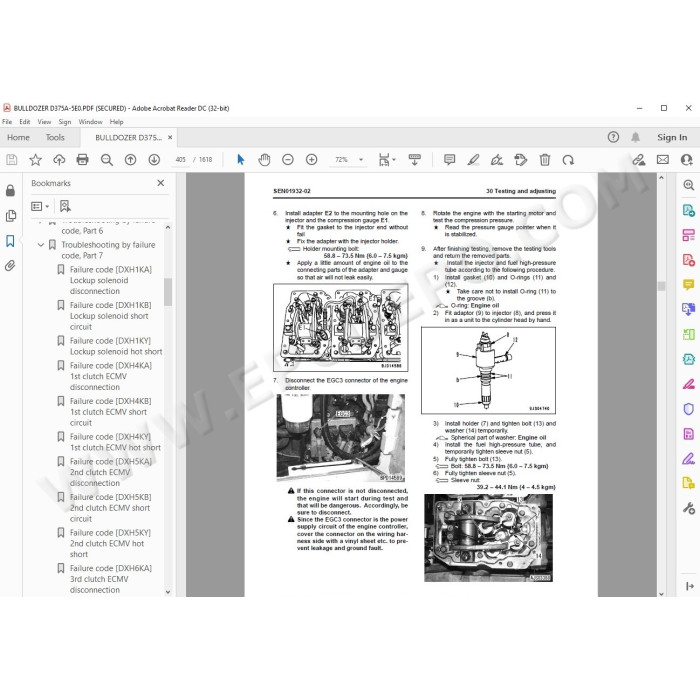The image size is (700, 700).
Task: Add a sticky note comment
Action: pos(450,160)
